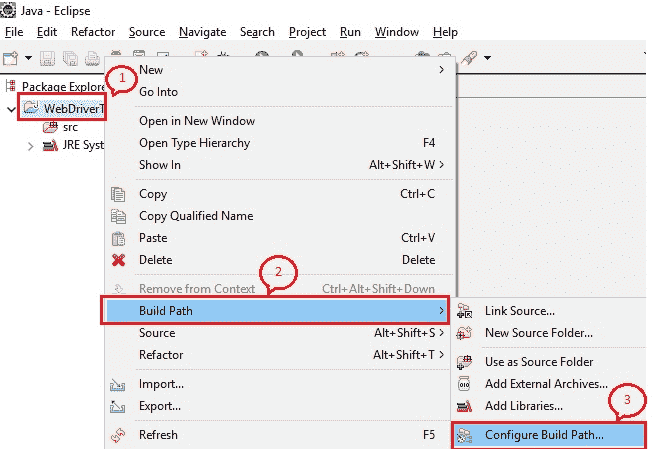Open the Window menu
Image resolution: width=652 pixels, height=449 pixels.
pyautogui.click(x=397, y=32)
